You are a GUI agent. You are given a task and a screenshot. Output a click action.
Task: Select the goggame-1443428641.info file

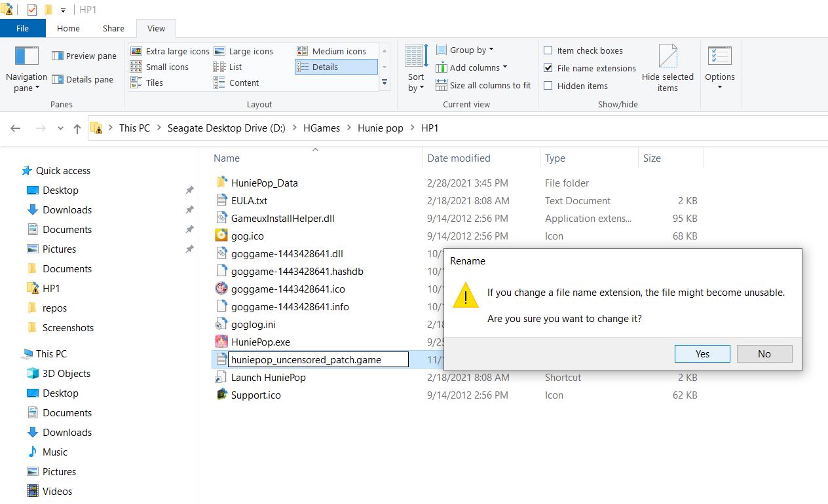[x=290, y=306]
